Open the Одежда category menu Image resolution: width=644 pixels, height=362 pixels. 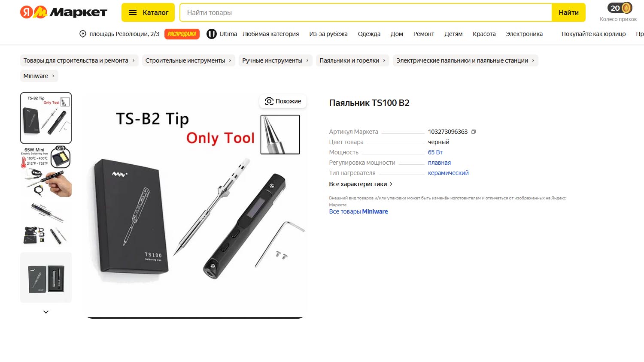click(369, 34)
